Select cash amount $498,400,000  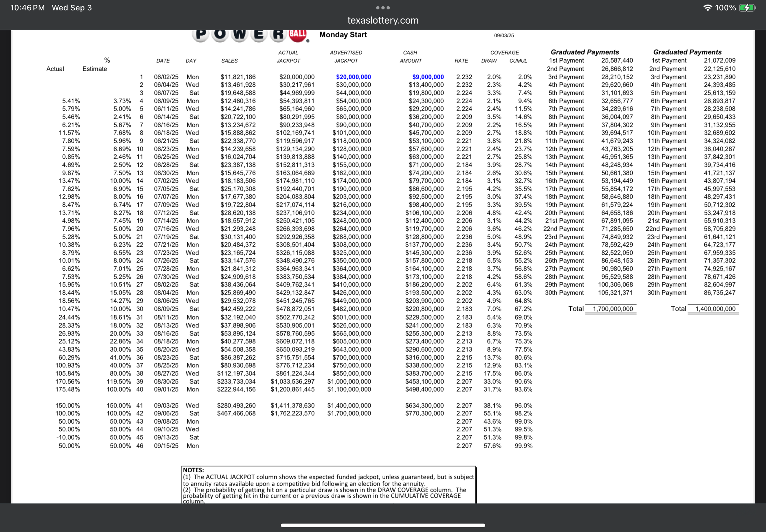425,389
